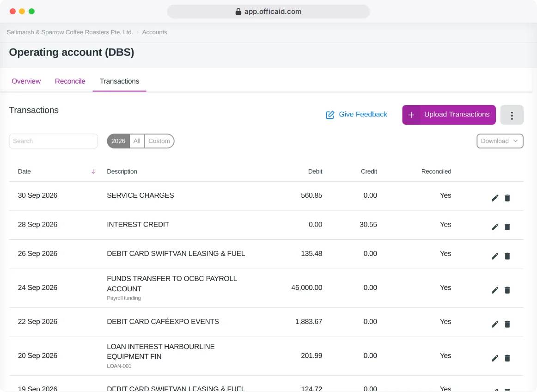Click the 24 Sep 2026 date cell
The height and width of the screenshot is (392, 537).
(38, 288)
